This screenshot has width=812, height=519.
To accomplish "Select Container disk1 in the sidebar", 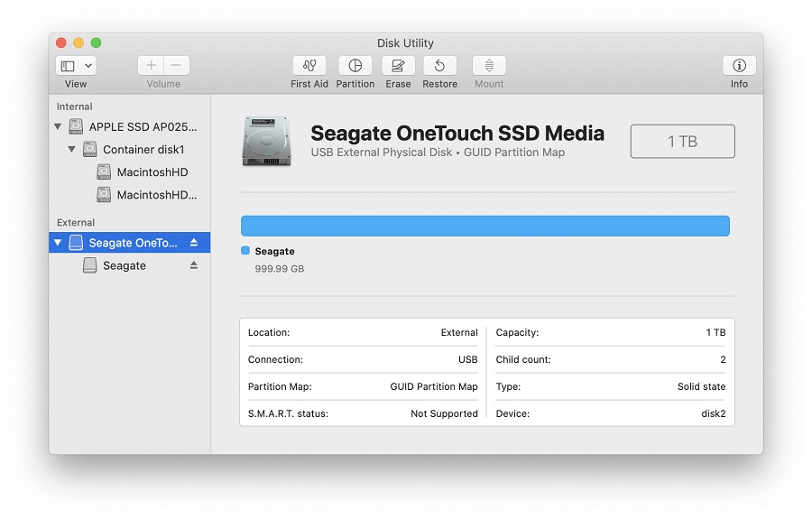I will point(143,150).
